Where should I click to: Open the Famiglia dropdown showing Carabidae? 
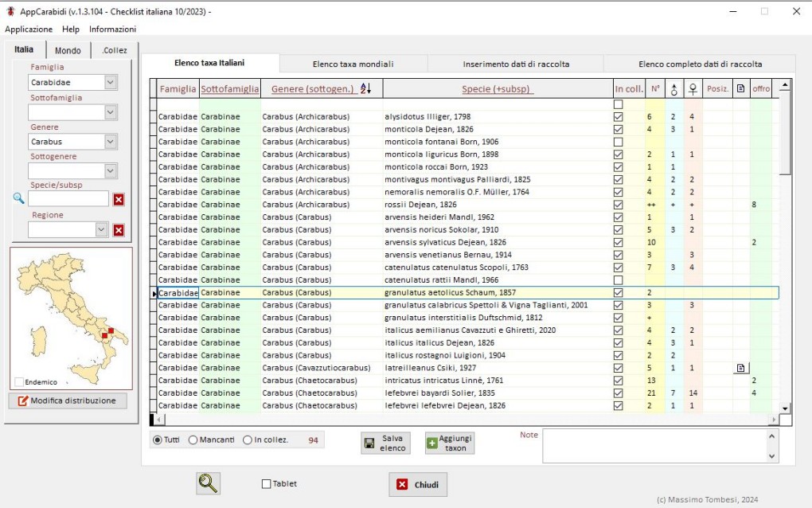click(x=111, y=82)
